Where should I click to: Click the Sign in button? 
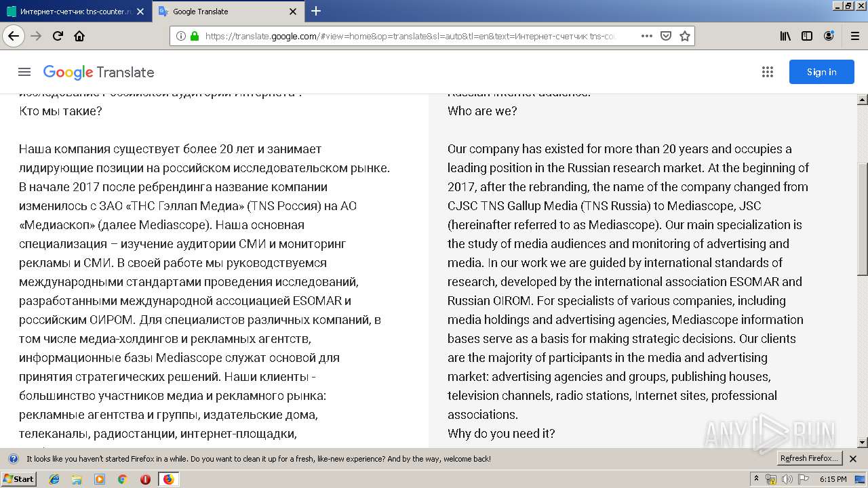pyautogui.click(x=821, y=72)
